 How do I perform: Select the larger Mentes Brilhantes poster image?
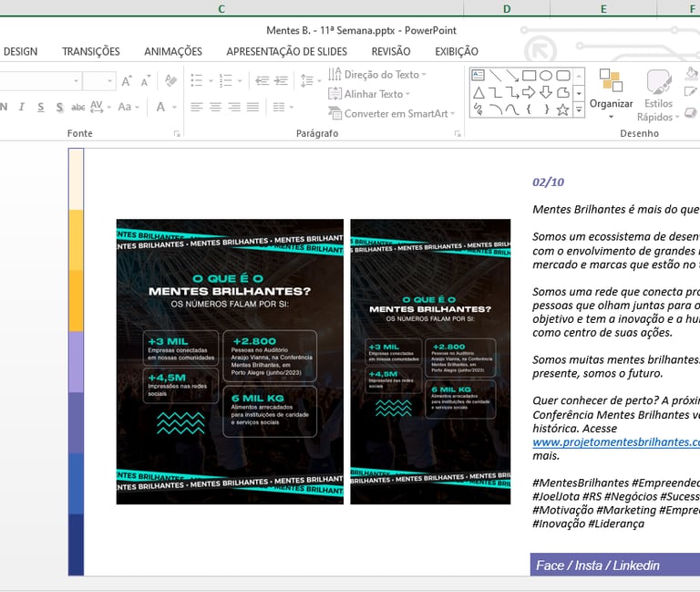coord(230,361)
